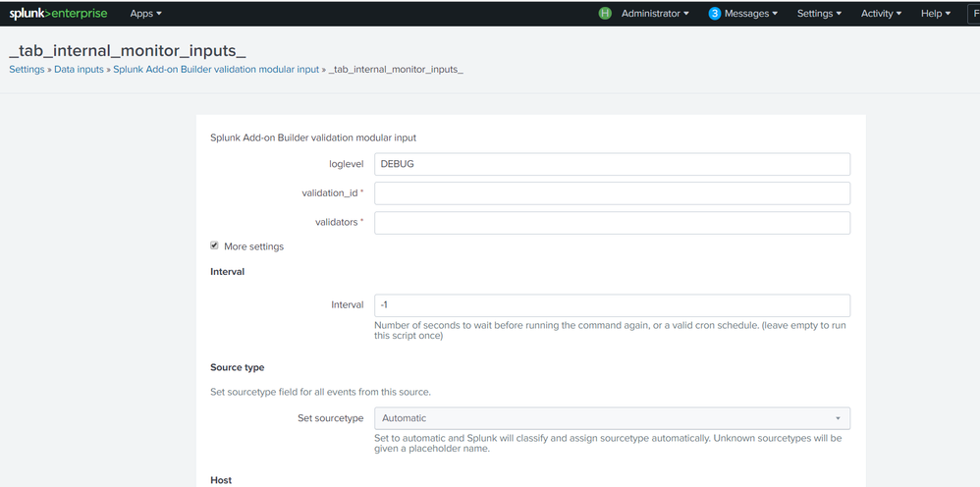This screenshot has height=487, width=980.
Task: Focus the validators input field
Action: click(x=612, y=223)
